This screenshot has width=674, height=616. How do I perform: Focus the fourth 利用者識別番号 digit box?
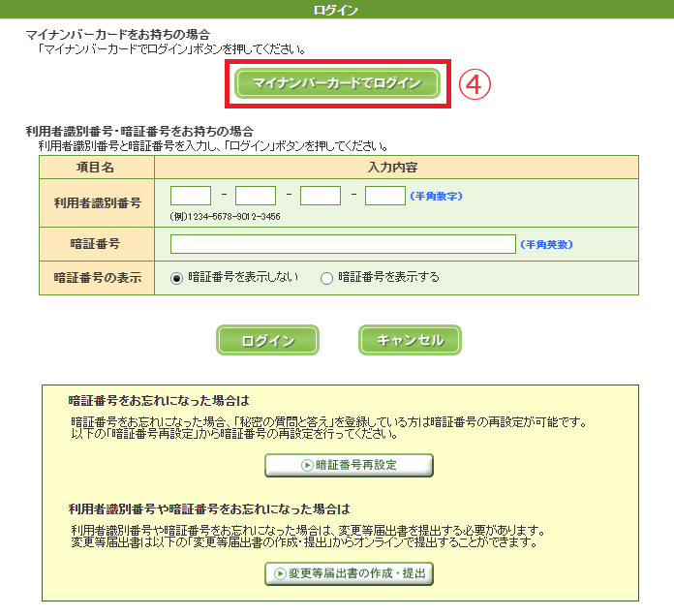click(x=385, y=196)
